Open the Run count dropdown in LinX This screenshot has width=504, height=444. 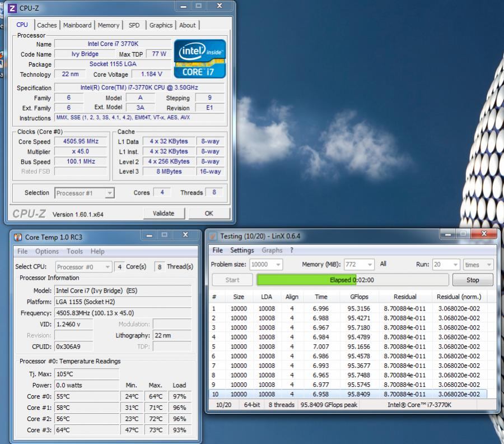pos(446,265)
